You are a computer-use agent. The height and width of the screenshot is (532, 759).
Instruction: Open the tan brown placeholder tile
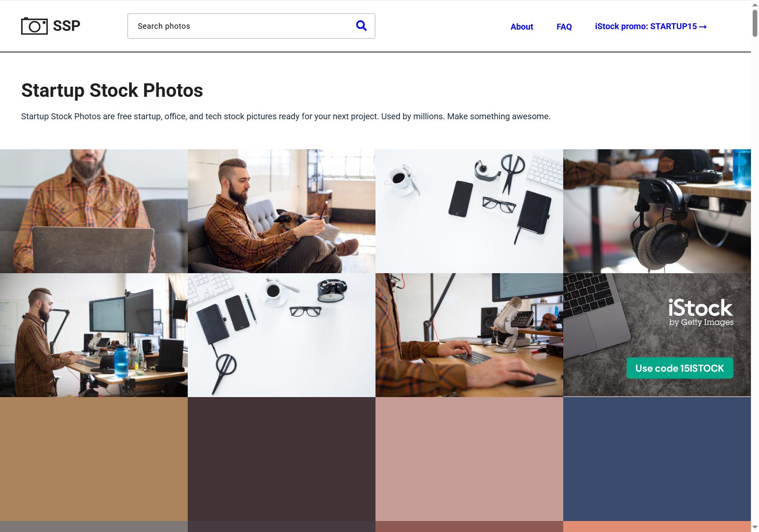point(94,459)
